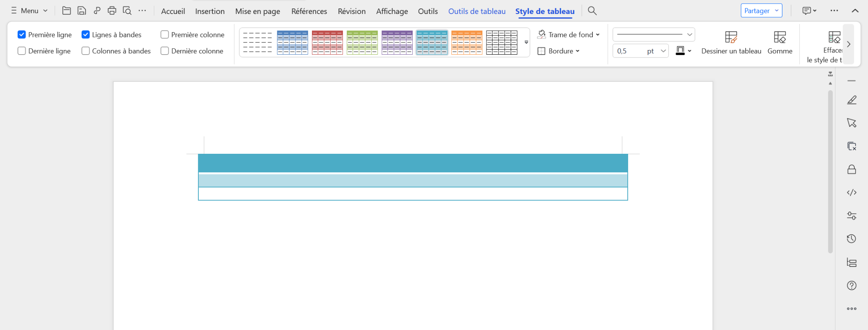The width and height of the screenshot is (868, 330).
Task: Click the sidebar collapse dash icon
Action: 852,80
